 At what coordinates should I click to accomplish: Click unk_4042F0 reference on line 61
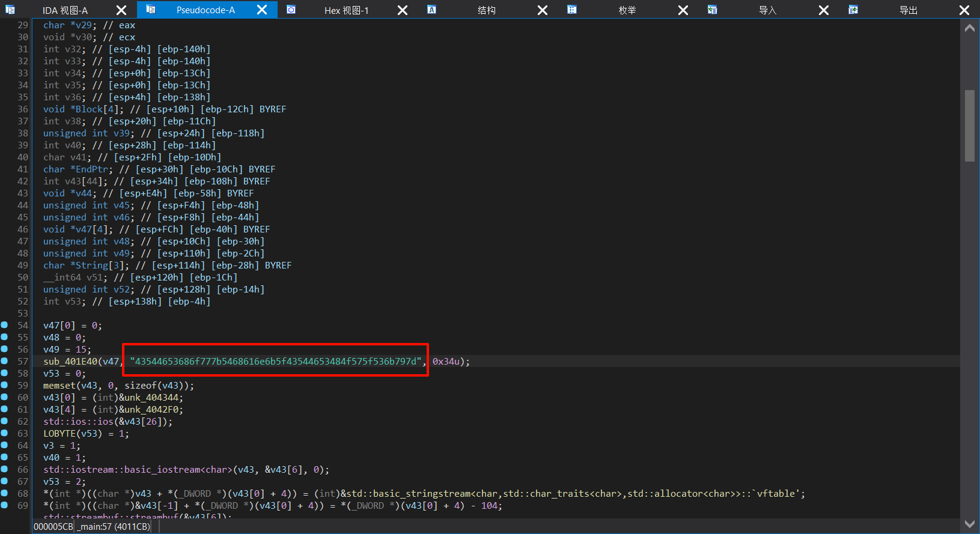[151, 410]
